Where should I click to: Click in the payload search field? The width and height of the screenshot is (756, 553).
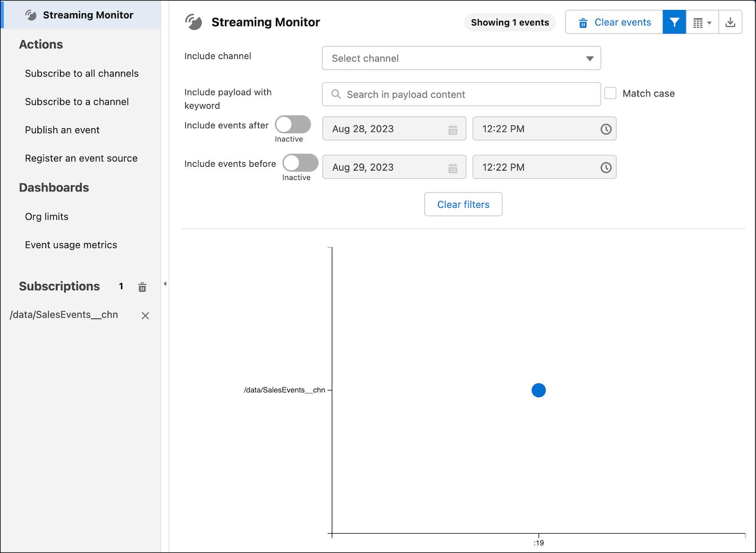point(462,95)
